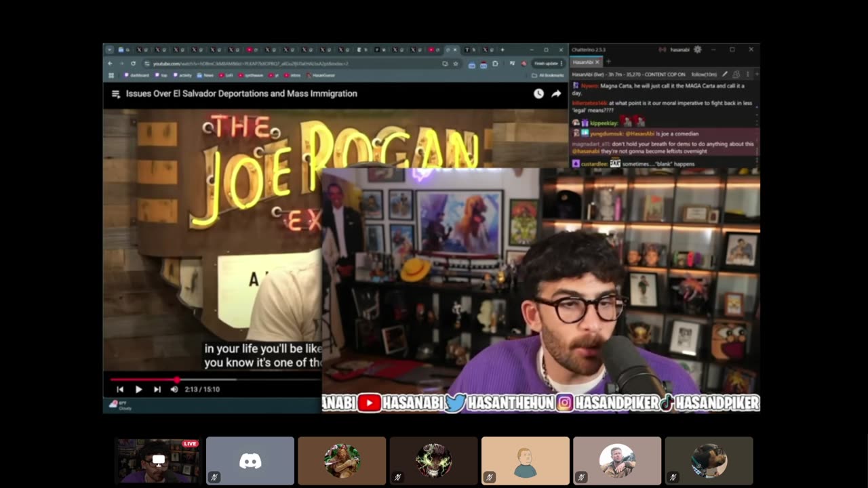868x488 pixels.
Task: Open the dashboard bookmark
Action: coord(136,75)
